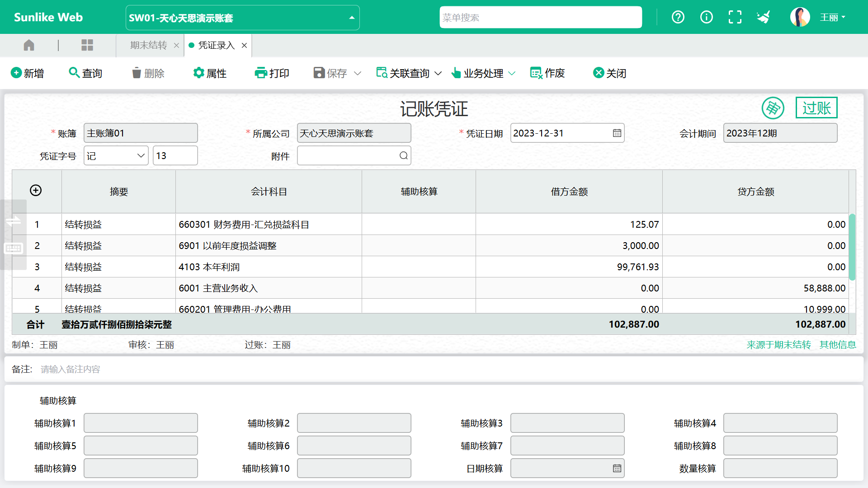This screenshot has width=868, height=488.
Task: Focus the 菜单搜索 search box
Action: (541, 17)
